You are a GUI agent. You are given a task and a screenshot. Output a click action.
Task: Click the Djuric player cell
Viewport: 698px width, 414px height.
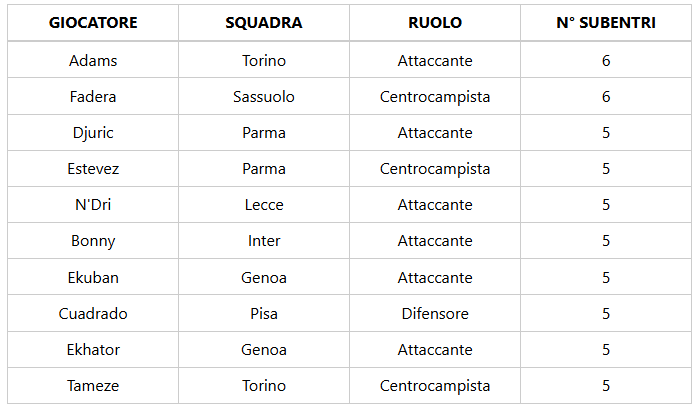93,133
